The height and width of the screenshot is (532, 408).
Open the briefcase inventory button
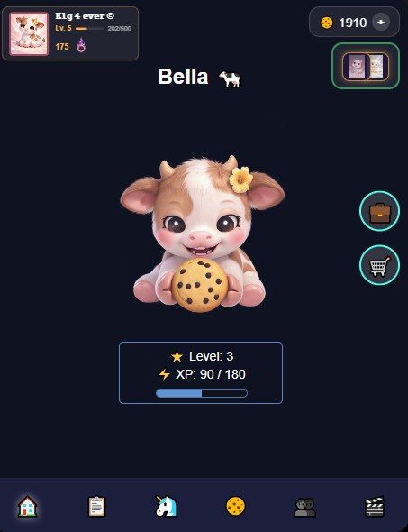pos(379,211)
